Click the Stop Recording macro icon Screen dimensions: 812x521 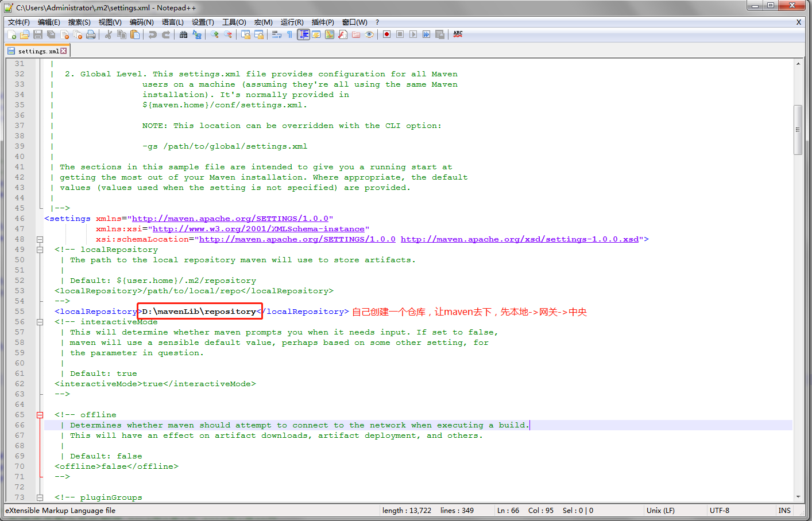click(x=400, y=34)
